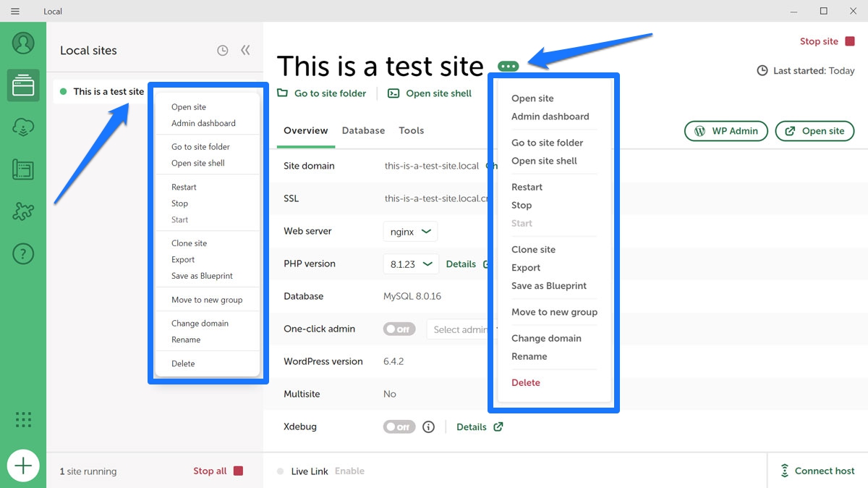Viewport: 868px width, 488px height.
Task: Open the PHP version 8.1.23 dropdown
Action: tap(411, 264)
